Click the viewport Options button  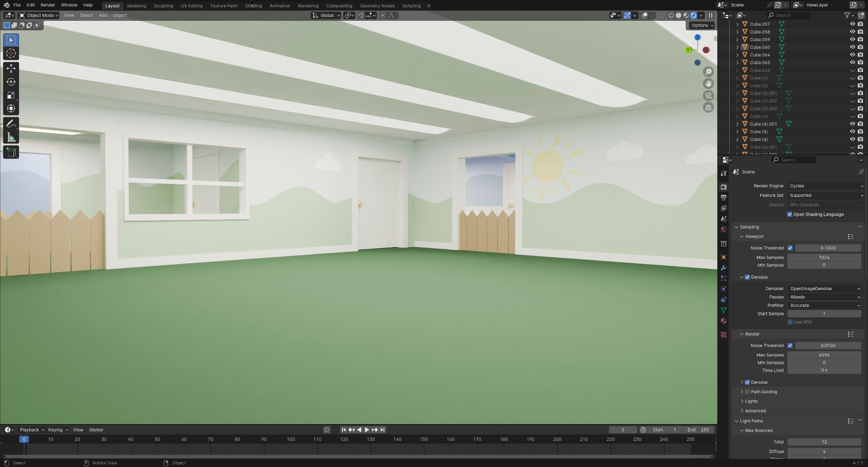[702, 25]
